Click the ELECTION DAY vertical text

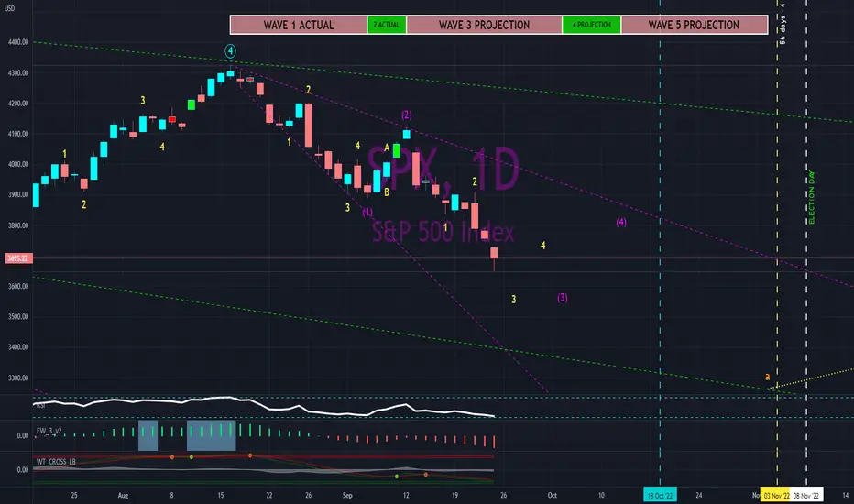coord(812,197)
